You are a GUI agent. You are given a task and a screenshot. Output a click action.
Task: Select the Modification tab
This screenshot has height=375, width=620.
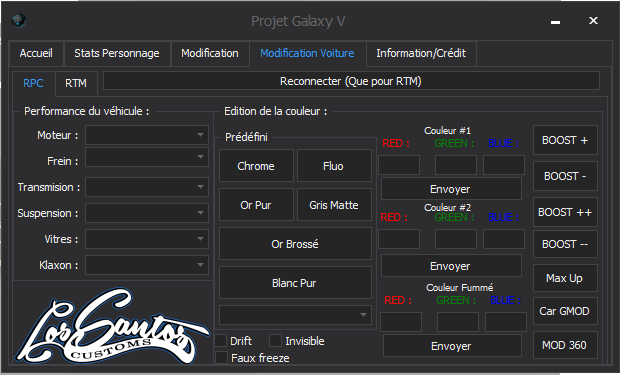click(210, 53)
